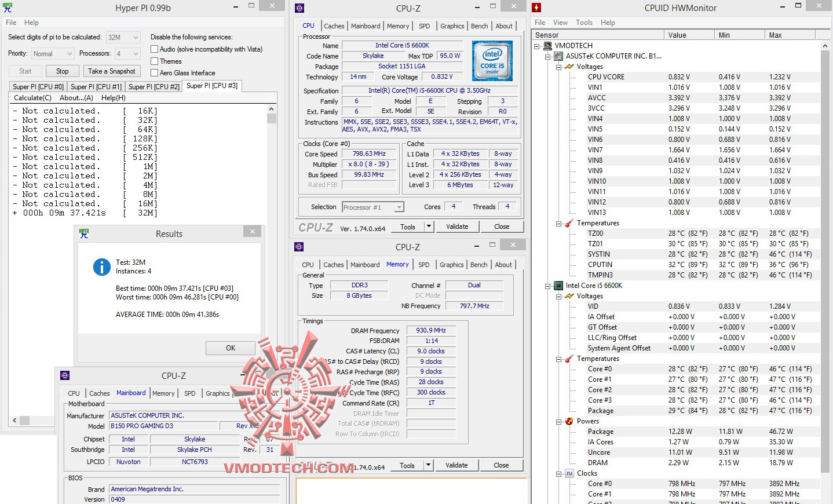
Task: Check the Aero Glass Interface option
Action: [x=155, y=72]
